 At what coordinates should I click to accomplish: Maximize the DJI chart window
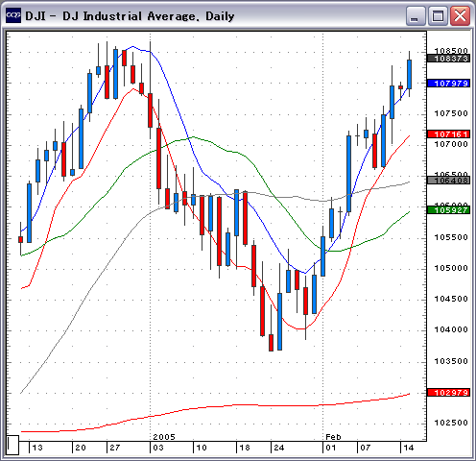[438, 15]
